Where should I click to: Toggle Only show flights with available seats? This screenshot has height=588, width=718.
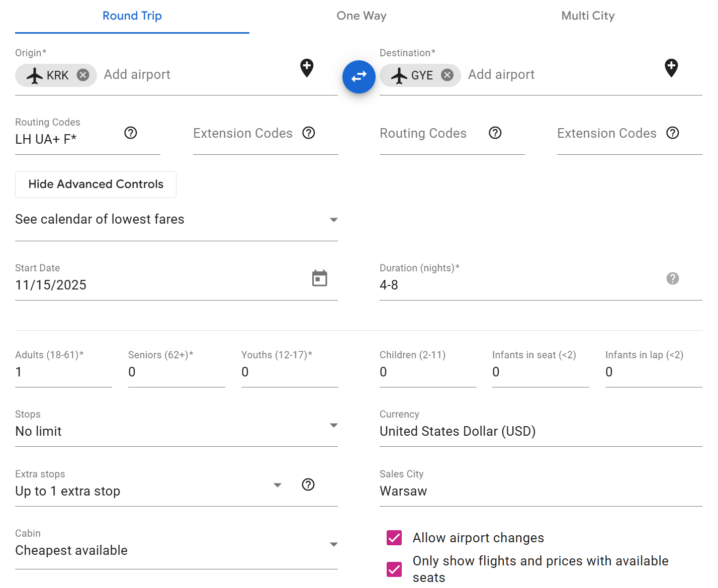[394, 569]
